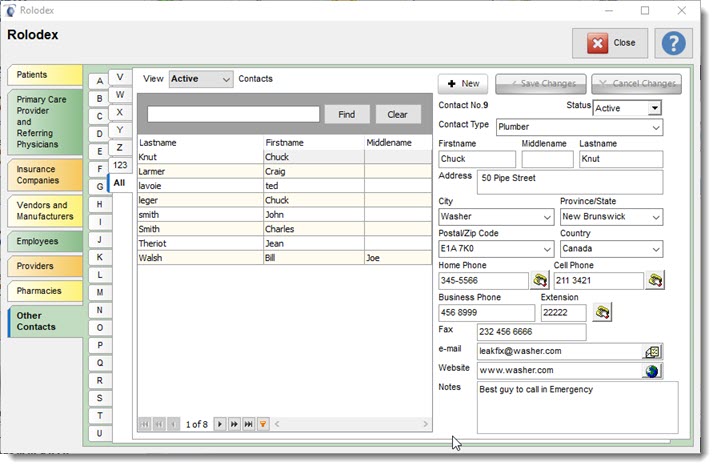Expand the Province/State dropdown
Screen dimensions: 716x469
pyautogui.click(x=656, y=217)
